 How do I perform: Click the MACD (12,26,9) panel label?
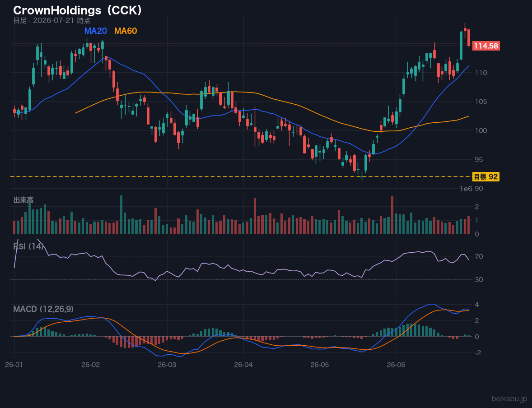pos(43,309)
